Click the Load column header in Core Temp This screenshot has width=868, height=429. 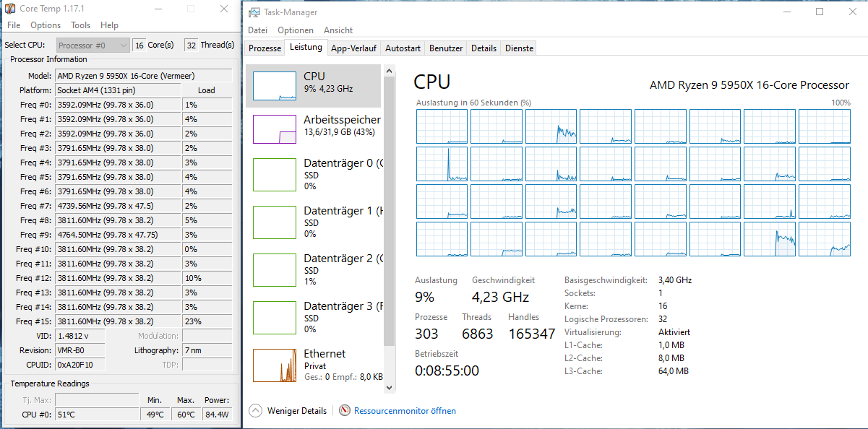(207, 90)
